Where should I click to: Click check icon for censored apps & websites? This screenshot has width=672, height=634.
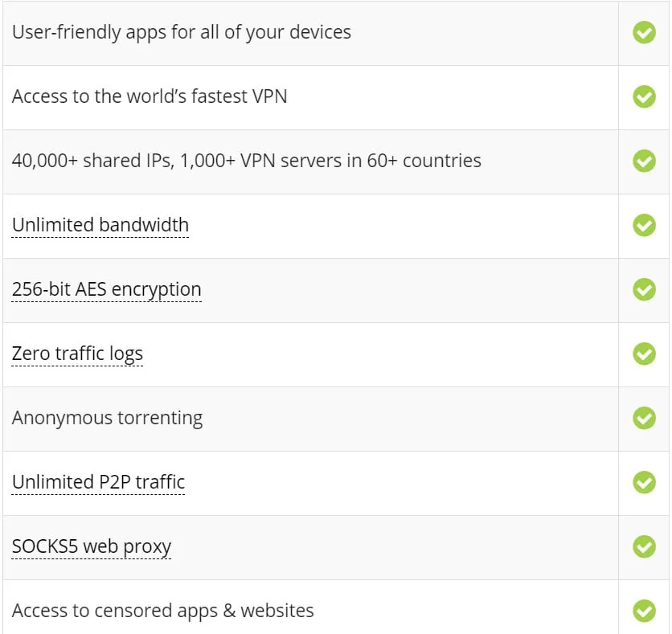(644, 611)
